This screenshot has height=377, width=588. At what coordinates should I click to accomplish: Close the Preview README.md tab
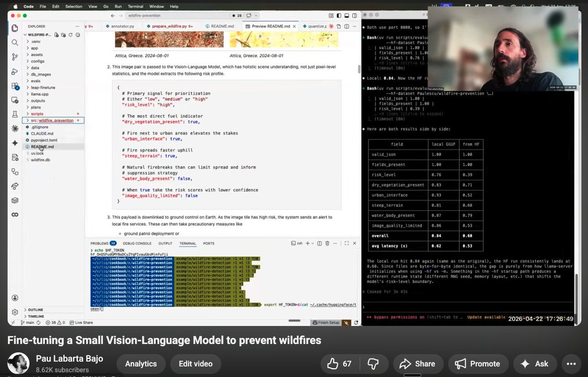coord(294,25)
